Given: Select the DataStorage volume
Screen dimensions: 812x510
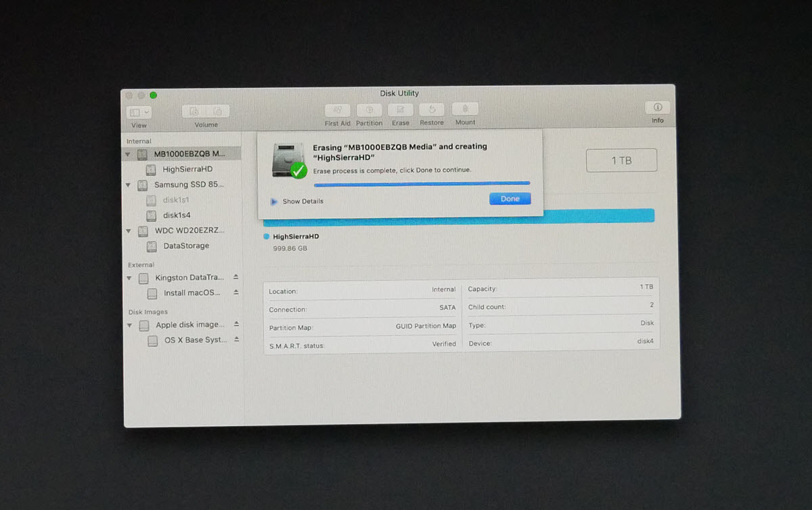Looking at the screenshot, I should point(186,246).
